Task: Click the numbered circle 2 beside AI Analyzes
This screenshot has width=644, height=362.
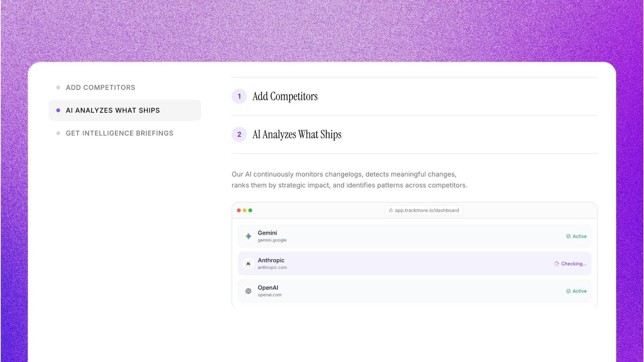Action: 239,134
